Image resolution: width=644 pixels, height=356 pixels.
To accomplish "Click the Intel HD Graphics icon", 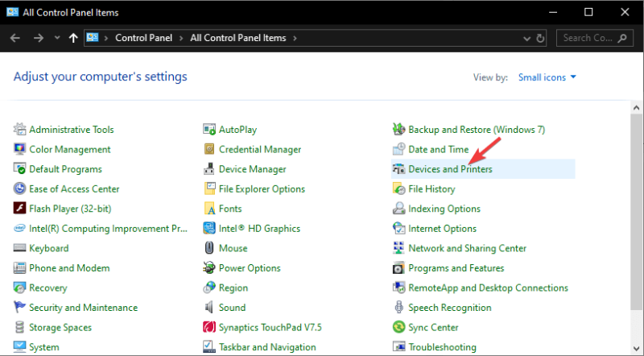I will tap(209, 228).
